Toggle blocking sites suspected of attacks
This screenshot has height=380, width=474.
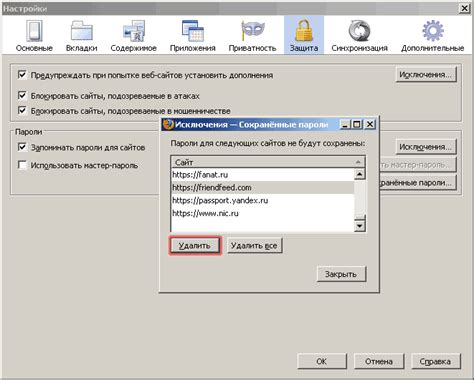point(22,96)
